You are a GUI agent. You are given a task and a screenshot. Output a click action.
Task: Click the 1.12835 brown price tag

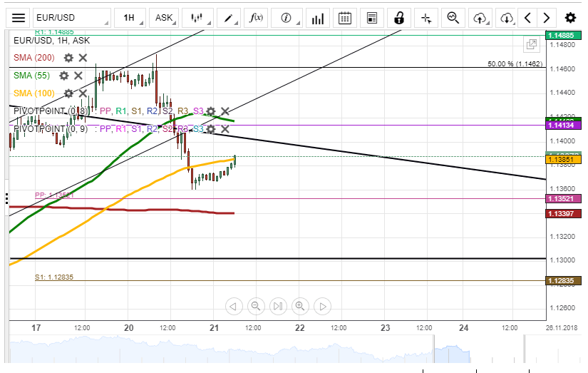563,281
